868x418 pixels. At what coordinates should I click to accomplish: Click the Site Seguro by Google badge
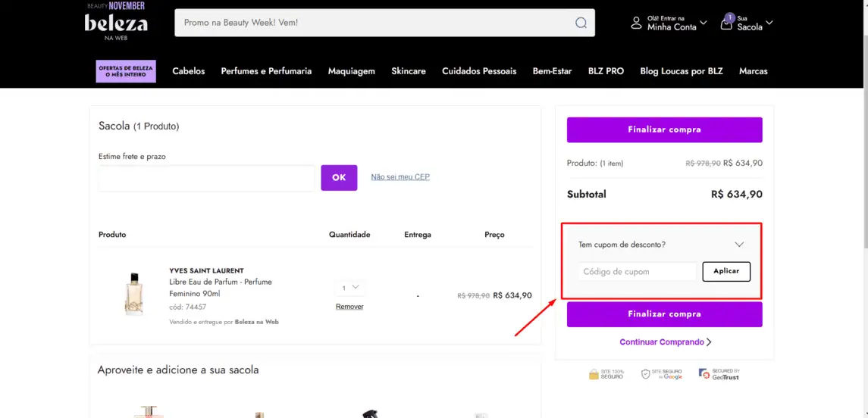pyautogui.click(x=662, y=374)
